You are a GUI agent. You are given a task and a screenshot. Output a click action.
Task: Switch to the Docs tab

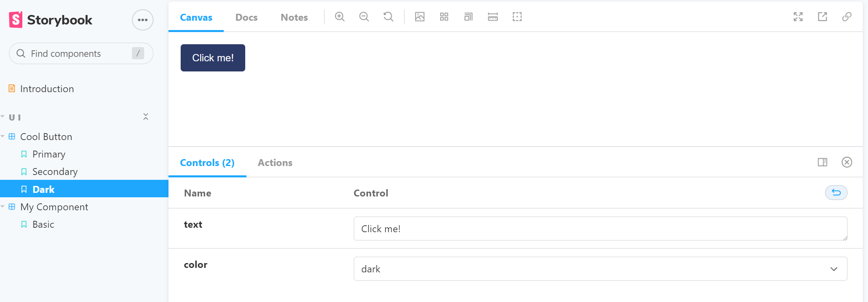click(x=246, y=17)
